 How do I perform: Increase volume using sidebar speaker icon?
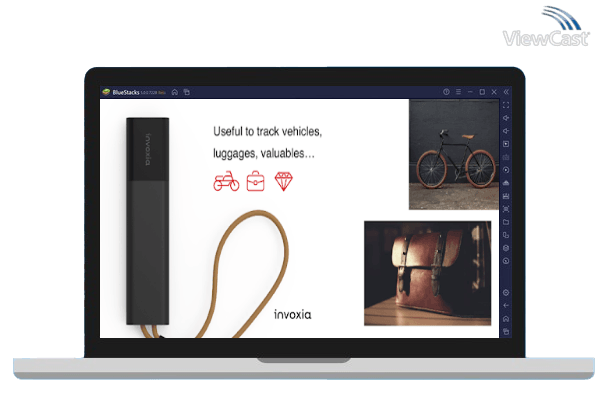tap(506, 118)
